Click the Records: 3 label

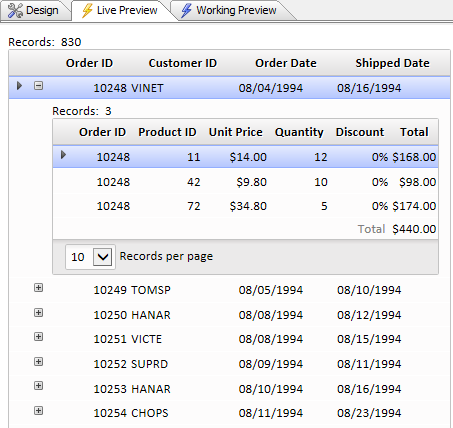(82, 111)
